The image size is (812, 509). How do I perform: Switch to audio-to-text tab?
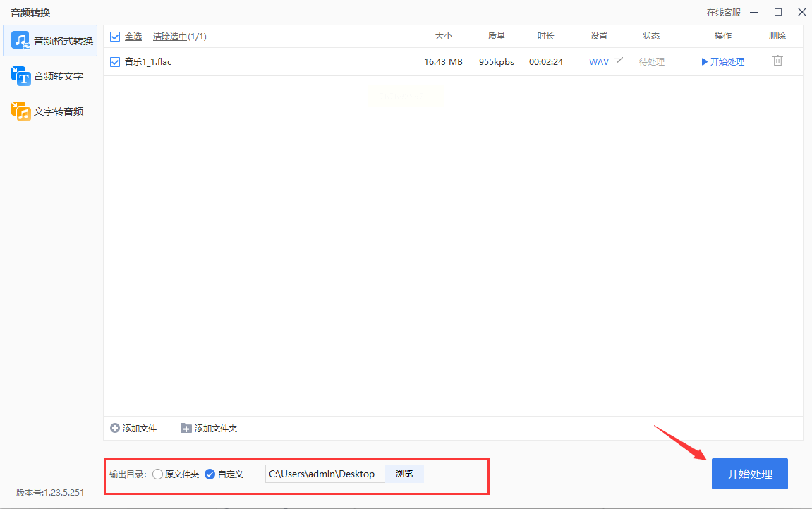(x=50, y=76)
